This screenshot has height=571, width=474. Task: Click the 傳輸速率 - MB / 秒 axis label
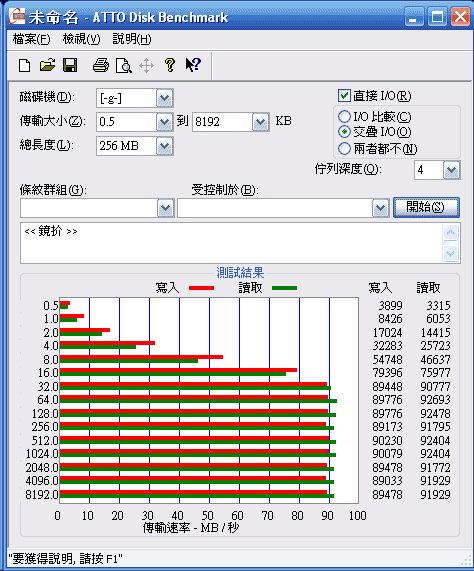(x=191, y=528)
